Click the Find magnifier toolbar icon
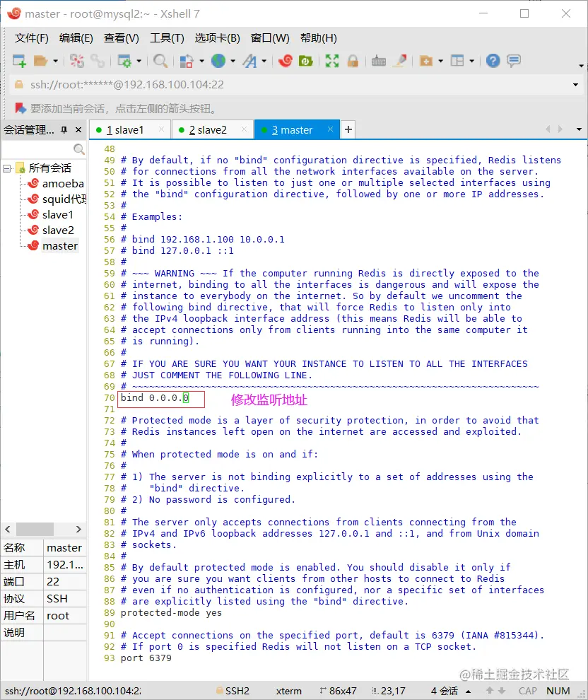Viewport: 588px width, 700px height. tap(160, 61)
